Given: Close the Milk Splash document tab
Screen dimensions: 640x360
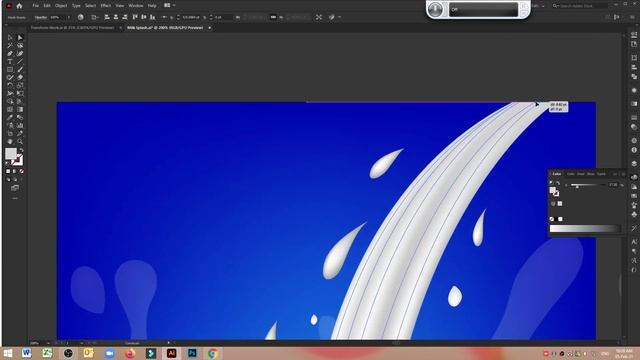Looking at the screenshot, I should [210, 28].
